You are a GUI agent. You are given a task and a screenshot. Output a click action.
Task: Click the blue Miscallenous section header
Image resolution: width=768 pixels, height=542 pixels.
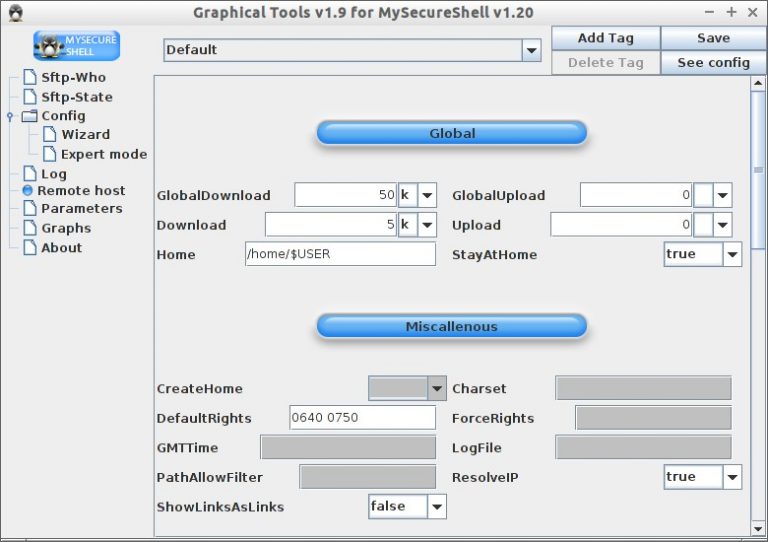tap(452, 327)
